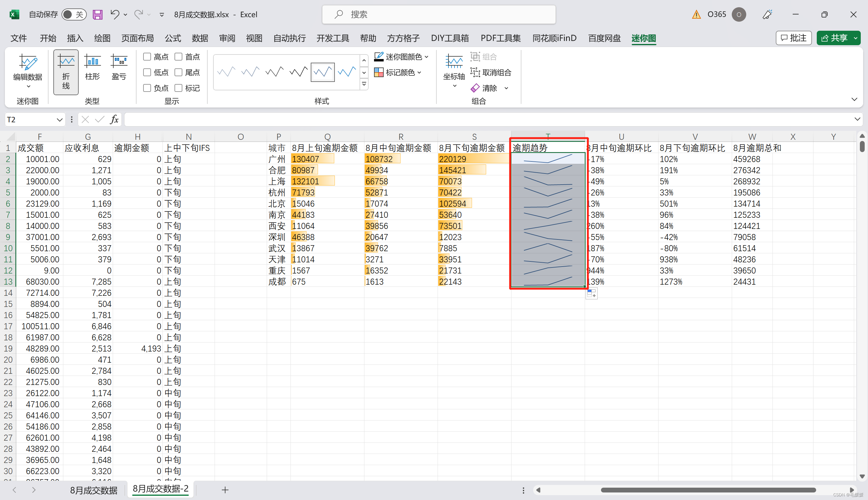
Task: Click the pen ink icon in title bar
Action: [x=767, y=14]
